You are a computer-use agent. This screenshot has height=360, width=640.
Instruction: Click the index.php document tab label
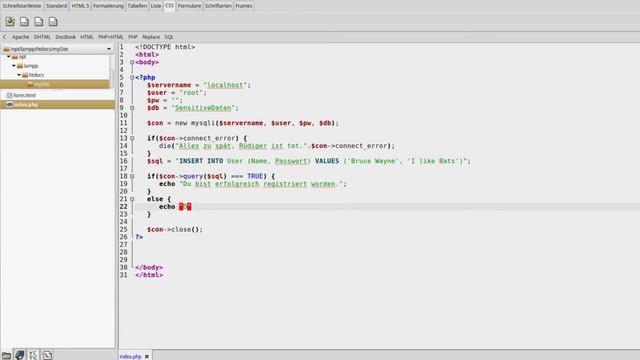[x=131, y=356]
